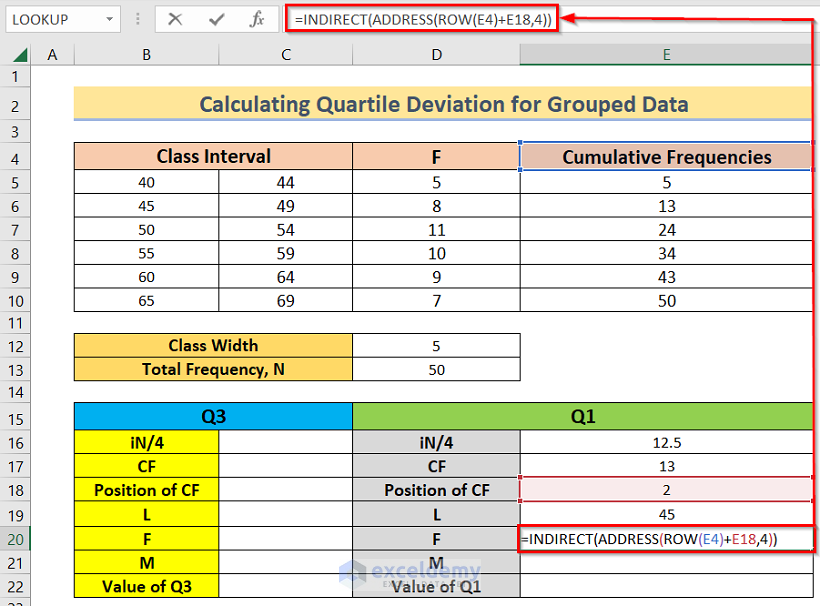Select the empty Value of Q1 result cell
820x606 pixels.
666,587
